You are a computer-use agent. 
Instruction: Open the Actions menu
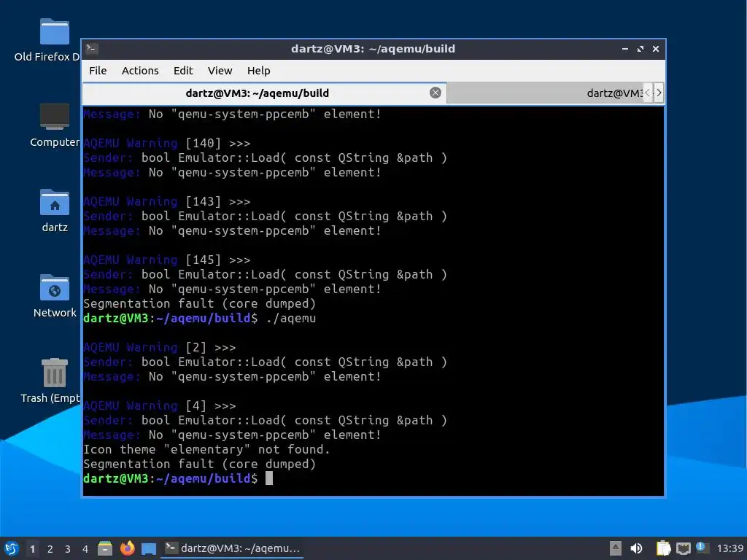[x=140, y=71]
